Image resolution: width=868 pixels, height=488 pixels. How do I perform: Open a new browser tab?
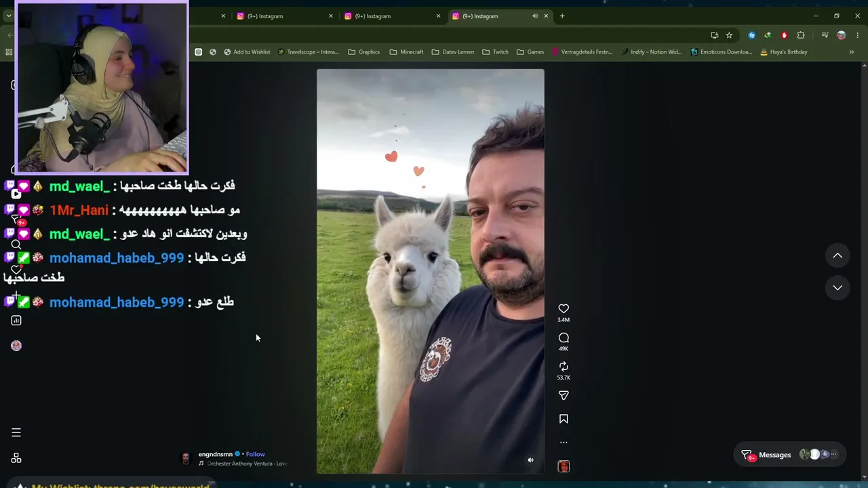point(562,16)
